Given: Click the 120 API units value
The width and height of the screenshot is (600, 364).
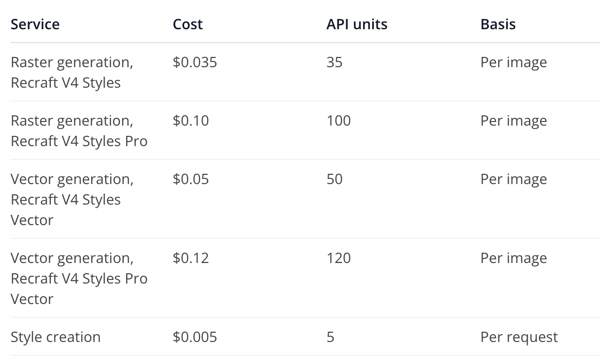Looking at the screenshot, I should [338, 258].
